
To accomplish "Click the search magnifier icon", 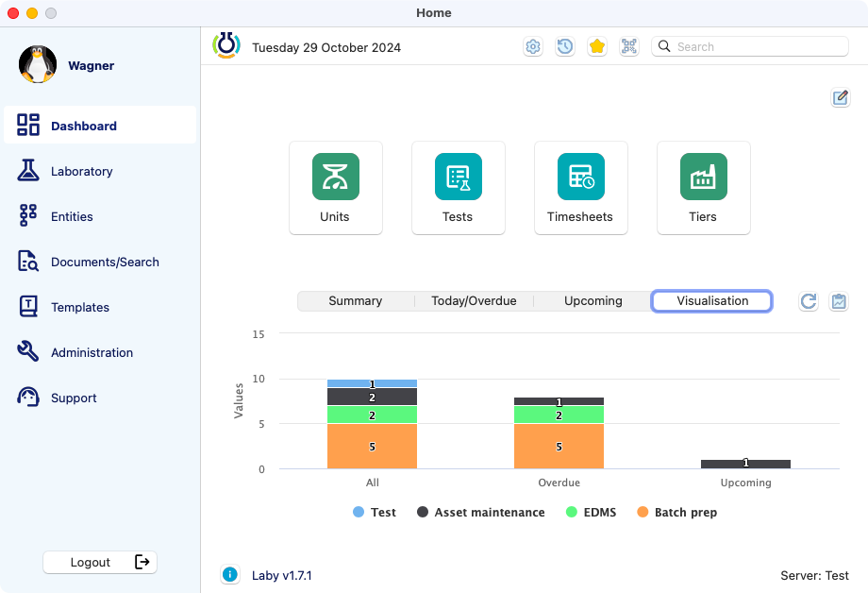I will pyautogui.click(x=664, y=46).
